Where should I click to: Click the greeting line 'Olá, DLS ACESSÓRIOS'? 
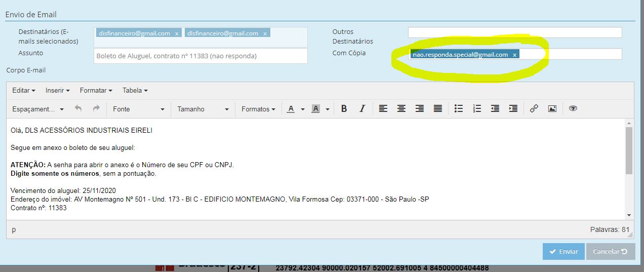[x=82, y=130]
